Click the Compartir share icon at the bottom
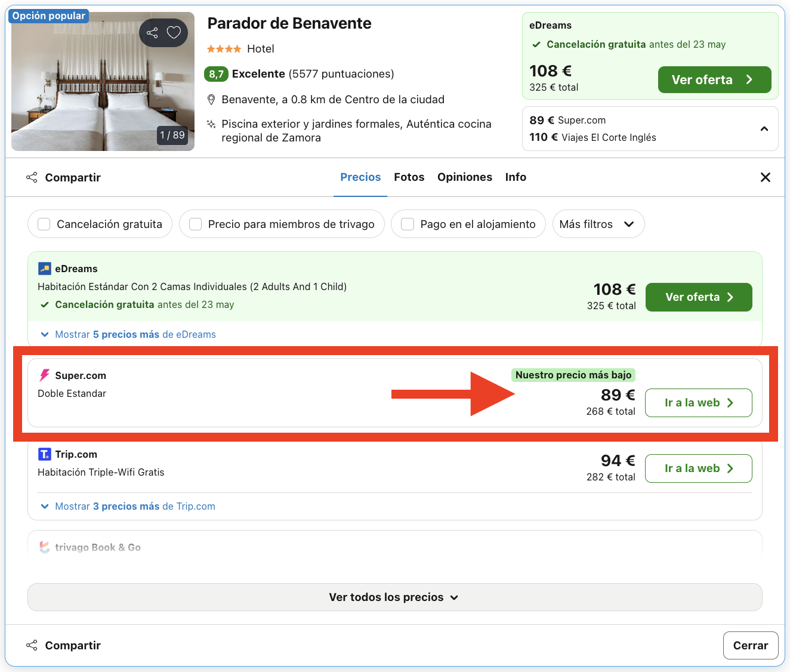The image size is (790, 672). pyautogui.click(x=32, y=645)
